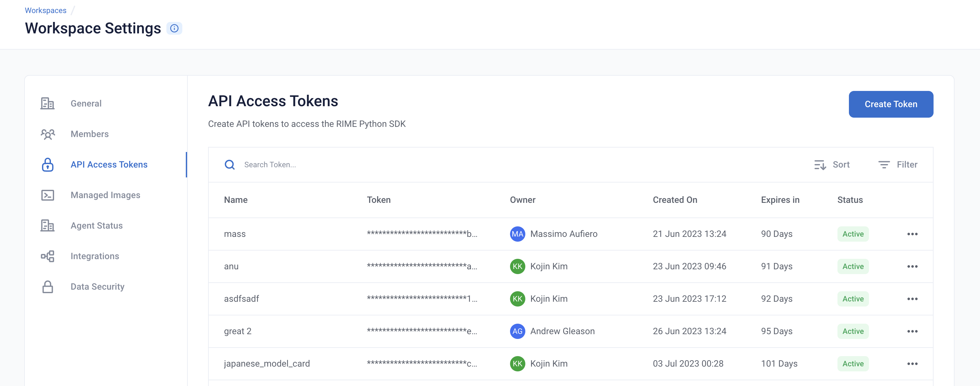Click the Create Token button
This screenshot has height=386, width=980.
[891, 104]
